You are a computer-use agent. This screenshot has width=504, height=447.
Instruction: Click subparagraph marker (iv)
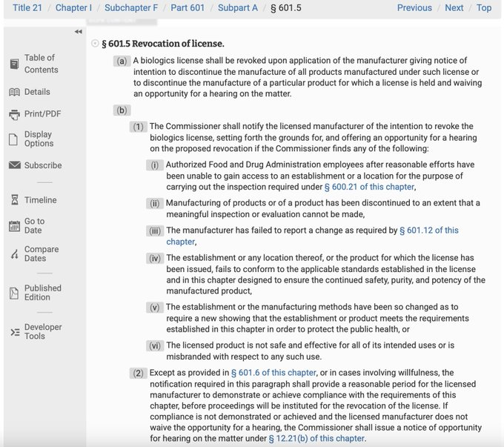tap(155, 258)
